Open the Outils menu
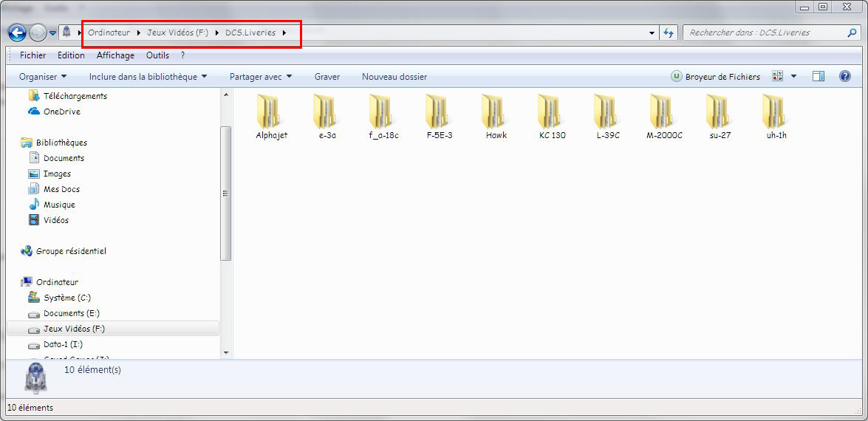 [157, 55]
